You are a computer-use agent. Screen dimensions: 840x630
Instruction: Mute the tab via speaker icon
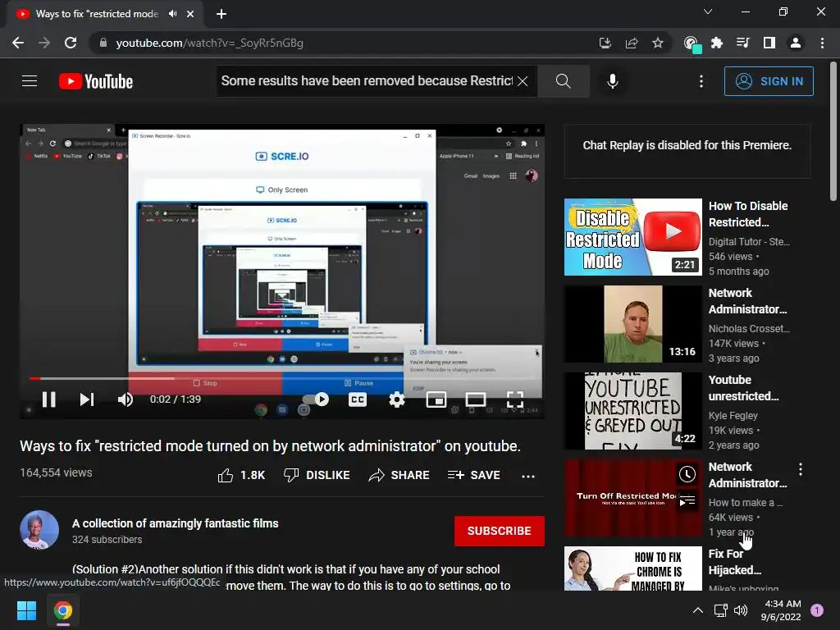pos(172,14)
